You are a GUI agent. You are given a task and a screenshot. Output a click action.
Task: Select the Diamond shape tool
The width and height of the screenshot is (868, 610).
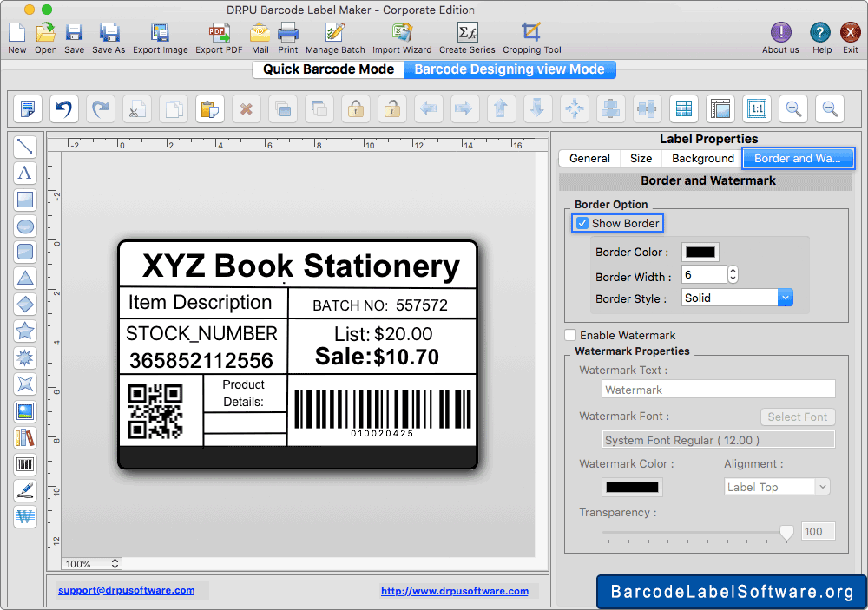25,305
